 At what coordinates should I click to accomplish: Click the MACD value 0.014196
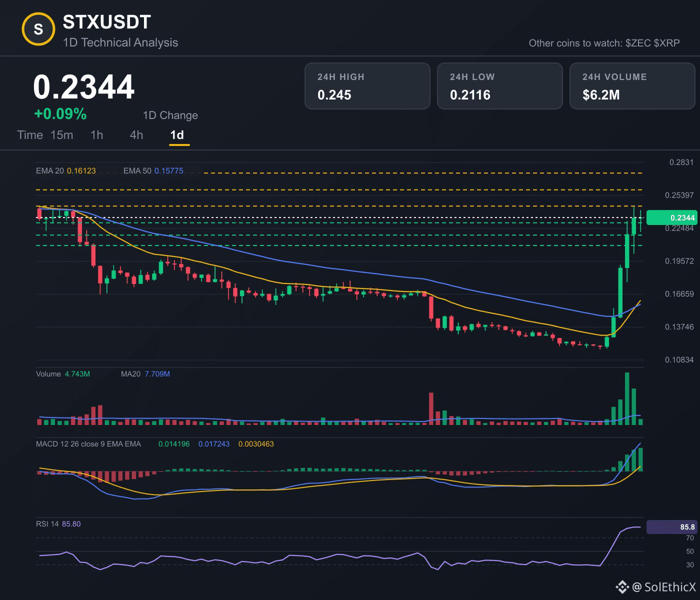pyautogui.click(x=174, y=444)
